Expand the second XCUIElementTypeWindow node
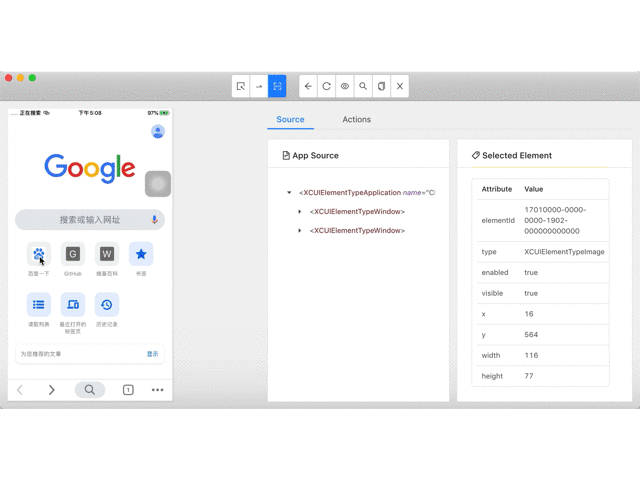This screenshot has width=640, height=480. click(x=300, y=231)
